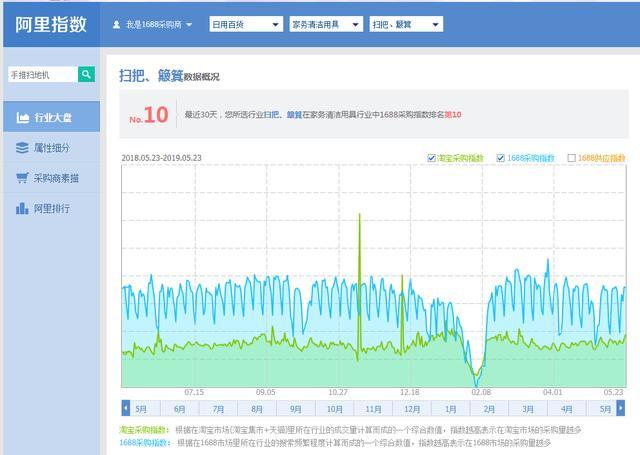Click the search box containing 手推扫地机
The height and width of the screenshot is (455, 640).
pyautogui.click(x=43, y=75)
